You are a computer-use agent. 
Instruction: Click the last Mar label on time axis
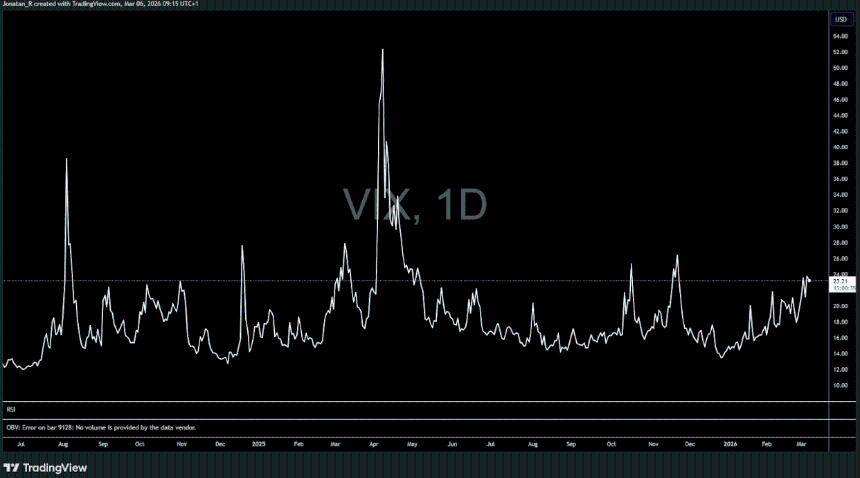tap(803, 441)
